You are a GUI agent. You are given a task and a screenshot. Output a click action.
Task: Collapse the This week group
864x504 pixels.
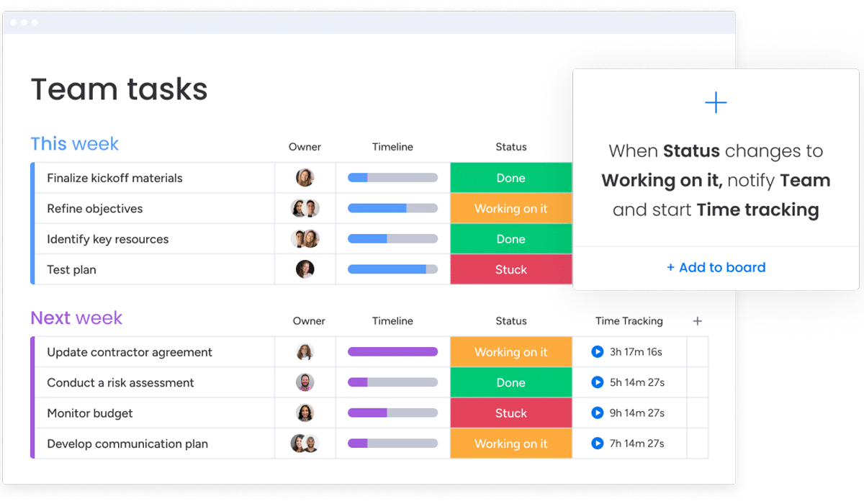[75, 144]
